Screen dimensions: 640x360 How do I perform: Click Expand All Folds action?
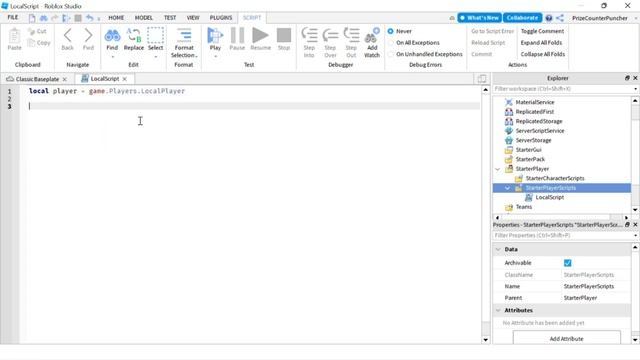point(541,43)
